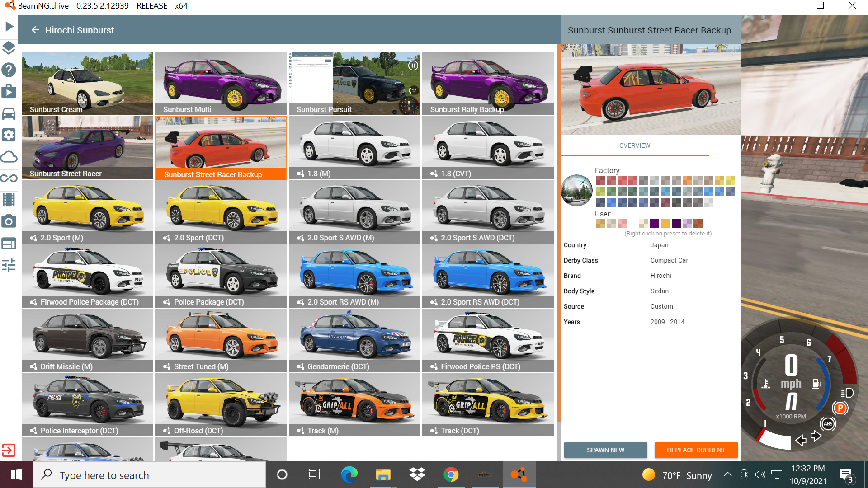Open Google Chrome from the taskbar
The image size is (868, 488).
click(x=451, y=474)
